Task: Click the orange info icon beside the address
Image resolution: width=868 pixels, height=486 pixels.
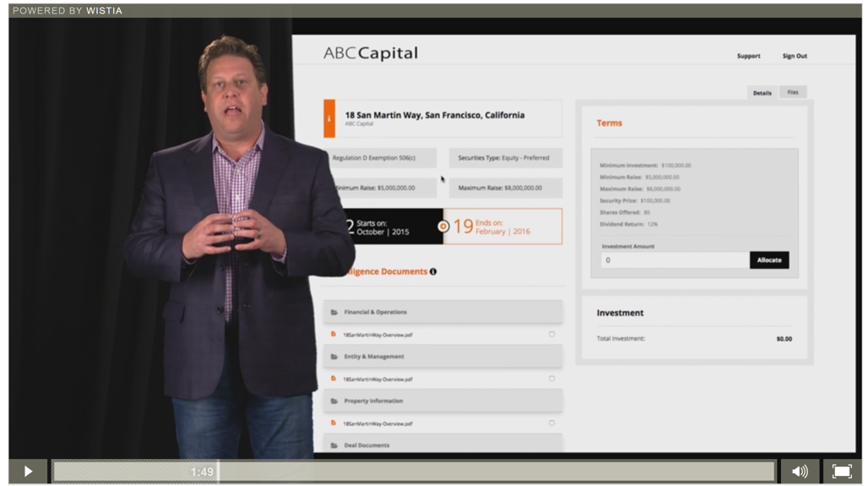Action: pos(329,119)
